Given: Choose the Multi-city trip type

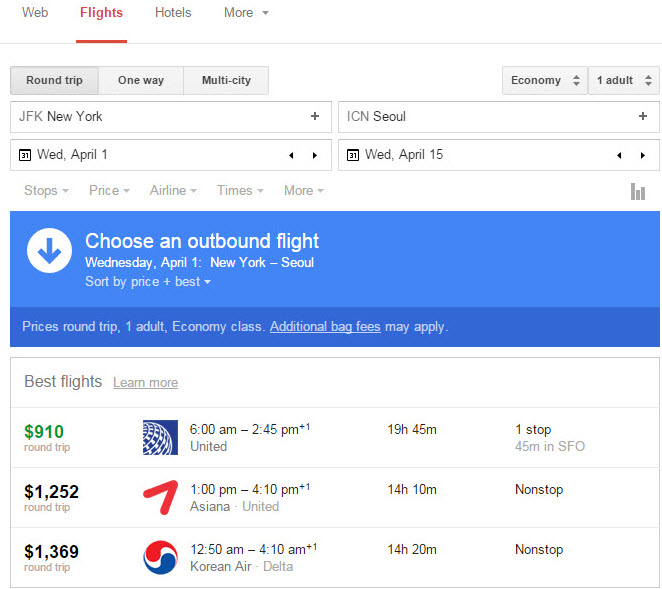Looking at the screenshot, I should (226, 80).
